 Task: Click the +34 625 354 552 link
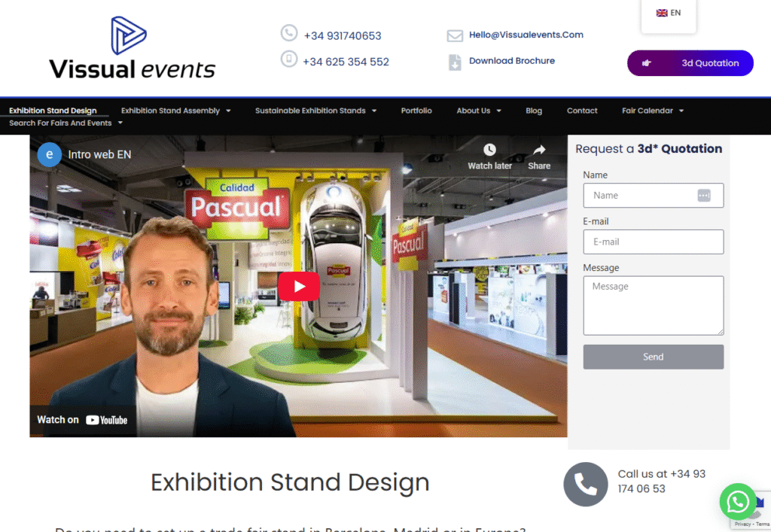pyautogui.click(x=346, y=62)
